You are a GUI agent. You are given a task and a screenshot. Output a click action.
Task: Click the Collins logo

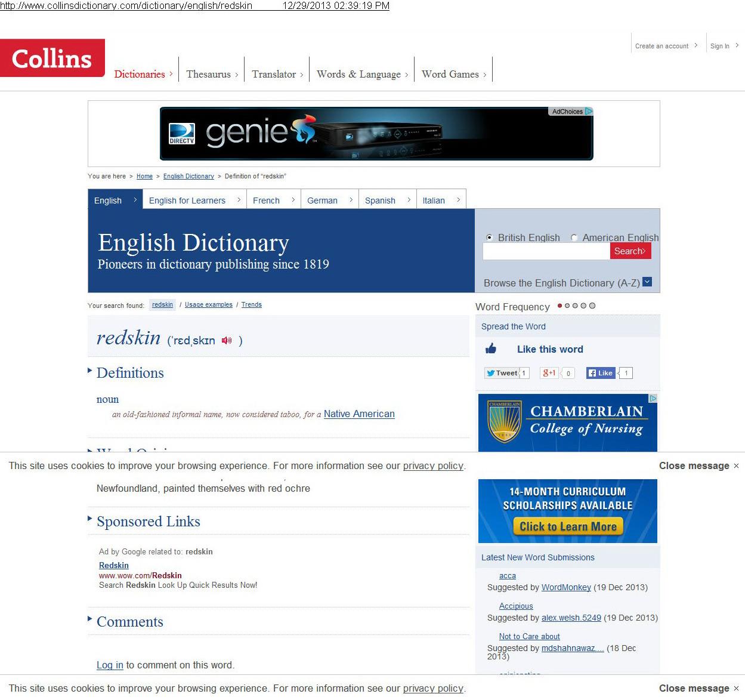coord(52,58)
